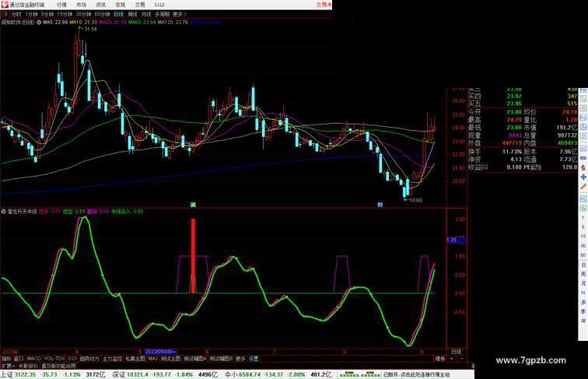
Task: Select the CCI indicator tab
Action: click(x=72, y=359)
